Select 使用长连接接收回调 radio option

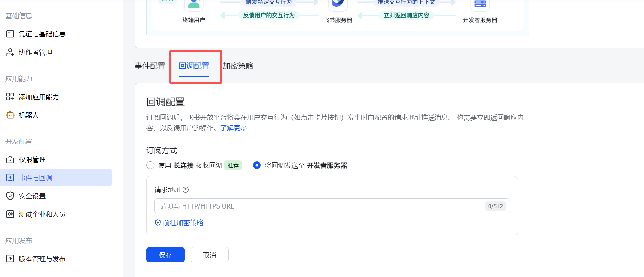tap(150, 165)
